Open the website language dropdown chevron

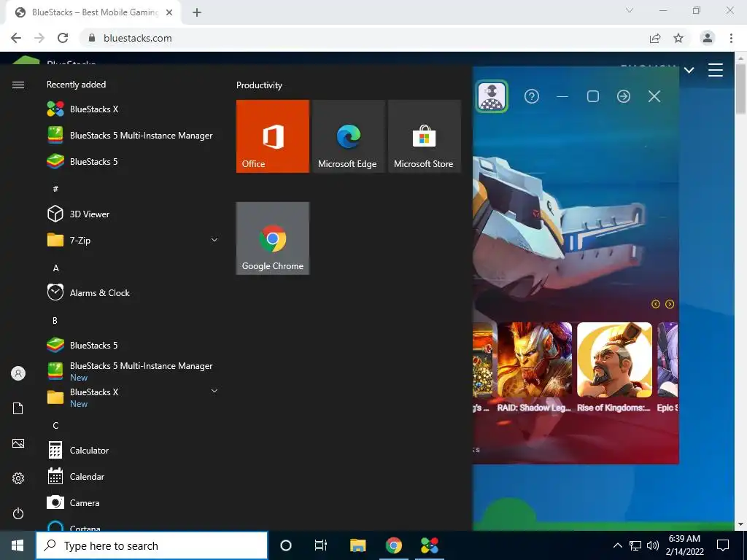point(689,71)
